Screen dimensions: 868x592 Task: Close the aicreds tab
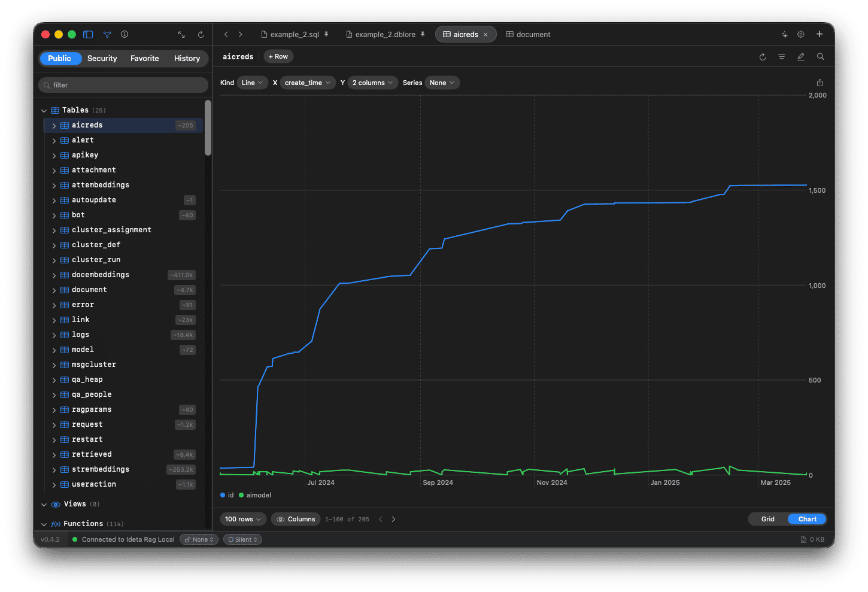485,35
